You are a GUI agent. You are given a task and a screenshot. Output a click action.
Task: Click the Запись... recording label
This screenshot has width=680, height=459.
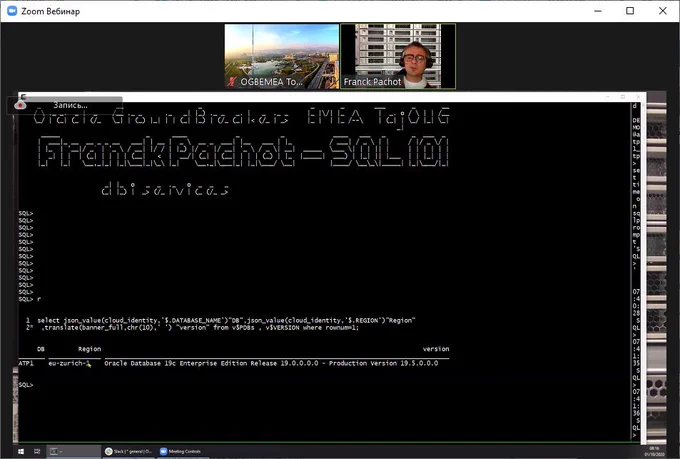pyautogui.click(x=70, y=105)
